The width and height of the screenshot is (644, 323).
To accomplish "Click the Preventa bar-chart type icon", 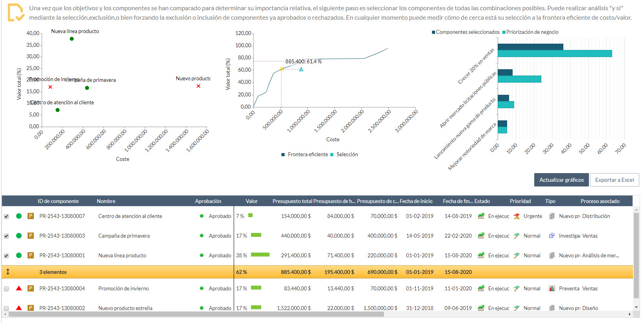I will 552,288.
